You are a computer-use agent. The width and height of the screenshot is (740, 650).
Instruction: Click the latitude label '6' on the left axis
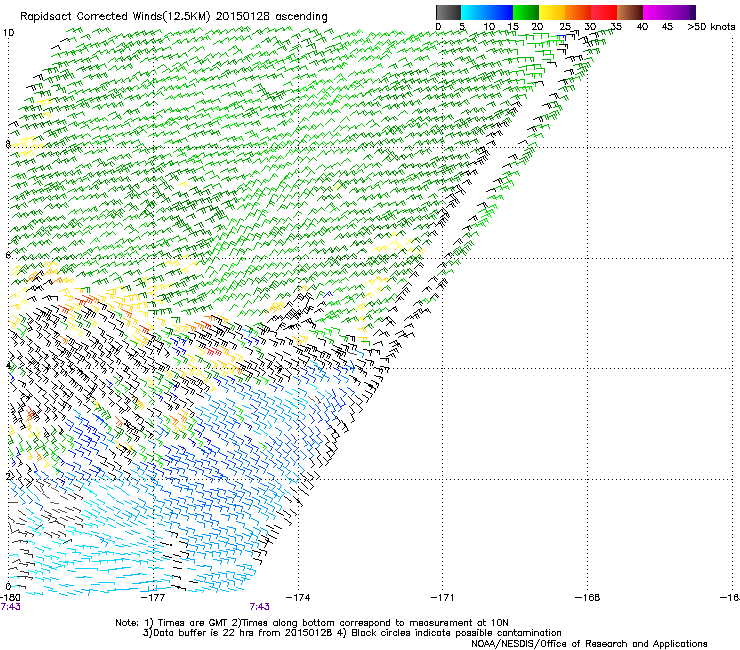(x=8, y=255)
